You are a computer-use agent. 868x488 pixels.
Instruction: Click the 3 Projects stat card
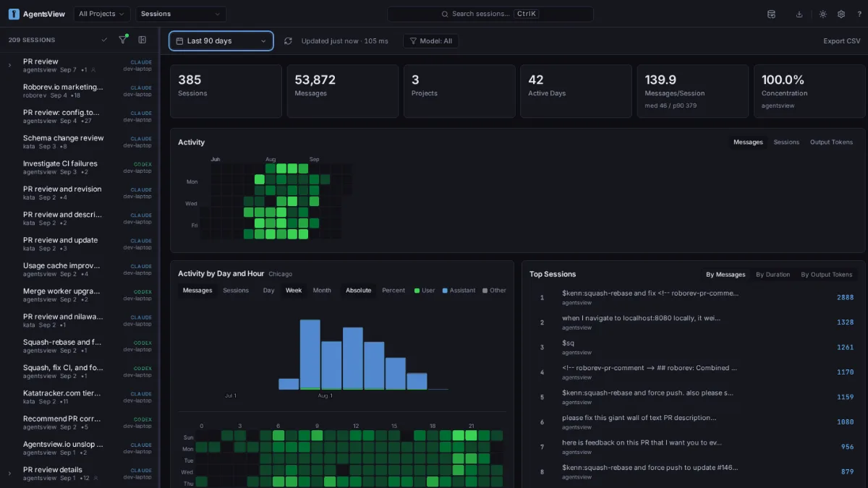click(459, 91)
